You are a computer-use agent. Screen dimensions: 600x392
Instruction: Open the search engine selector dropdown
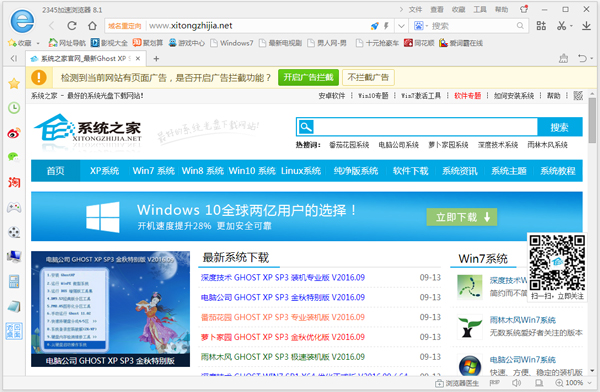[421, 26]
